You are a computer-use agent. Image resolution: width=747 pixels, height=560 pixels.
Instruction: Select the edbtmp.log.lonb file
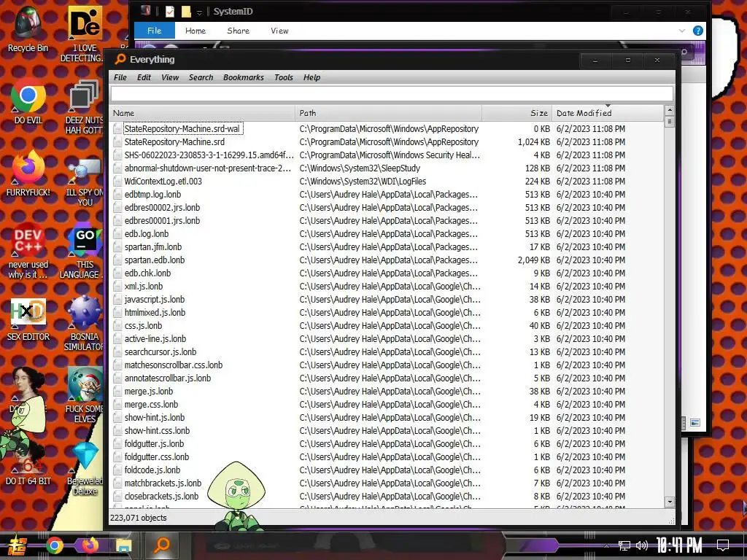(x=152, y=194)
